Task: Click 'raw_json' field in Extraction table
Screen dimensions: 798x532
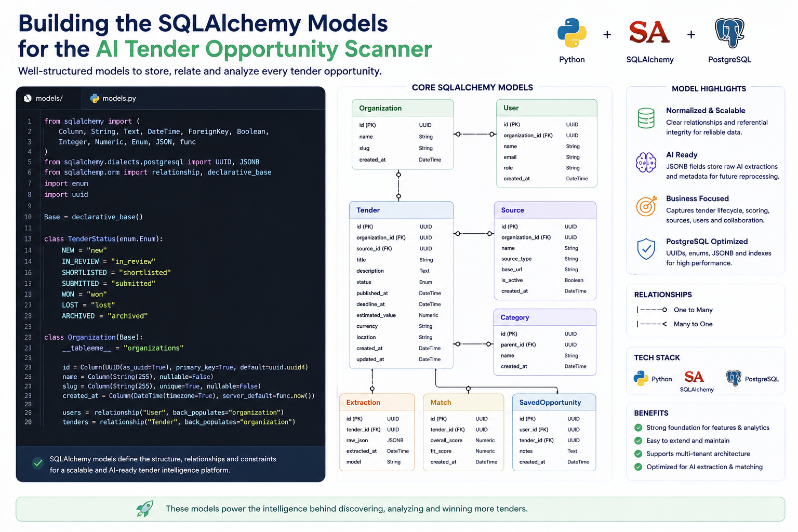Action: [357, 440]
